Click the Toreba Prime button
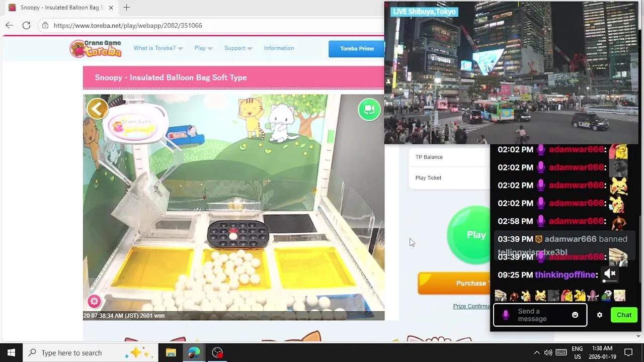This screenshot has height=362, width=644. tap(357, 49)
